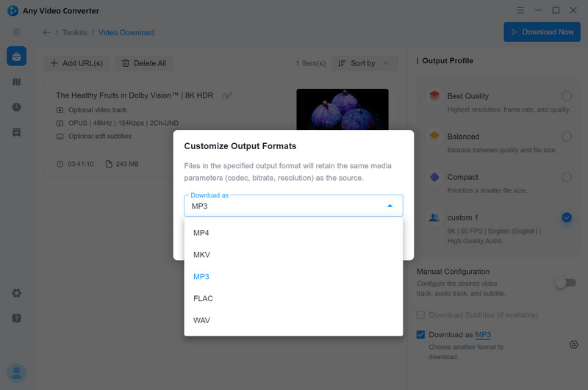
Task: Click the file size icon
Action: point(109,164)
